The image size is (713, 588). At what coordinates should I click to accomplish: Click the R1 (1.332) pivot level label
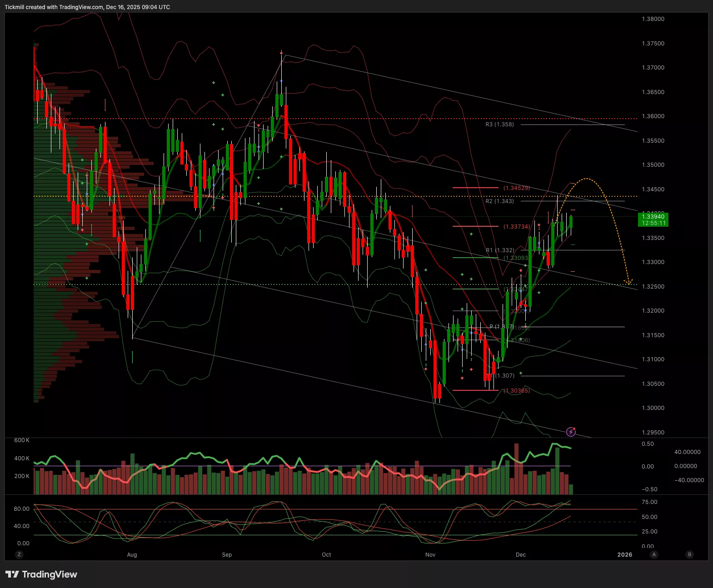tap(500, 250)
